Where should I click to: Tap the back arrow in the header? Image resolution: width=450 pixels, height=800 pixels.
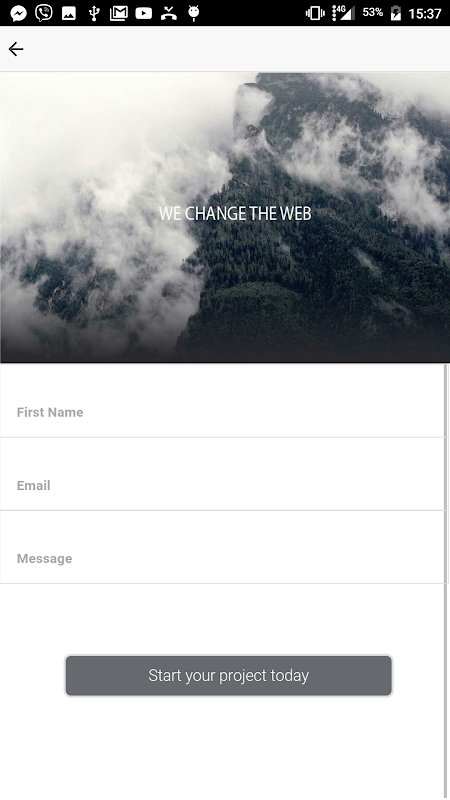16,49
